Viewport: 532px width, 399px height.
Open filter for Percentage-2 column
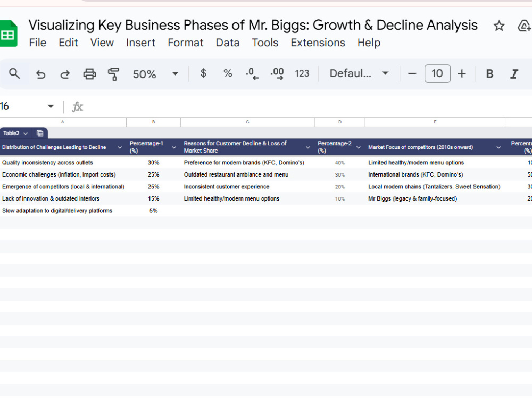pyautogui.click(x=358, y=147)
